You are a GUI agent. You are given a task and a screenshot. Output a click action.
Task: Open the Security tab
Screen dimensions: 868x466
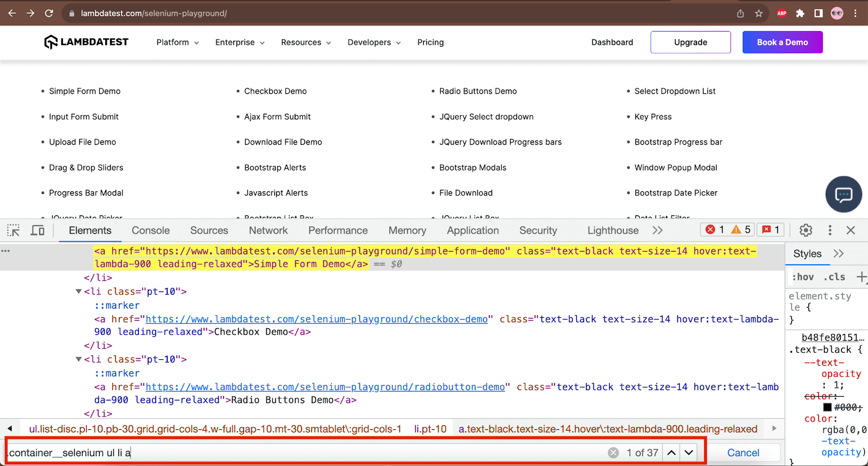(538, 230)
